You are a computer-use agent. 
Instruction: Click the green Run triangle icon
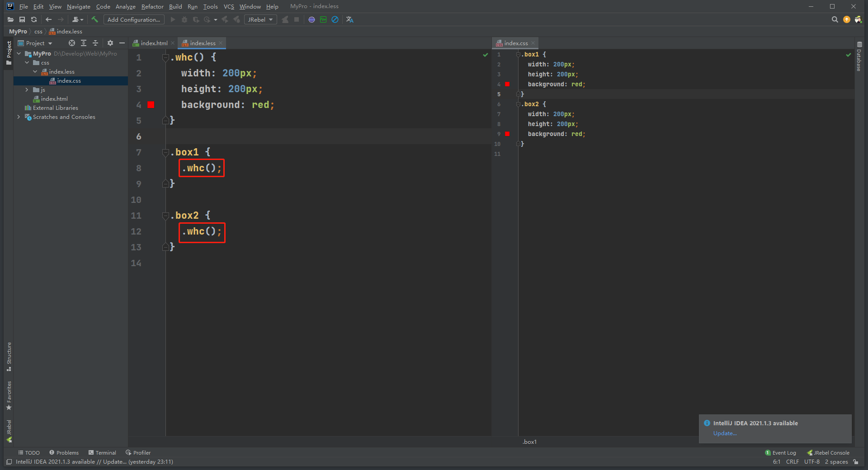point(173,19)
